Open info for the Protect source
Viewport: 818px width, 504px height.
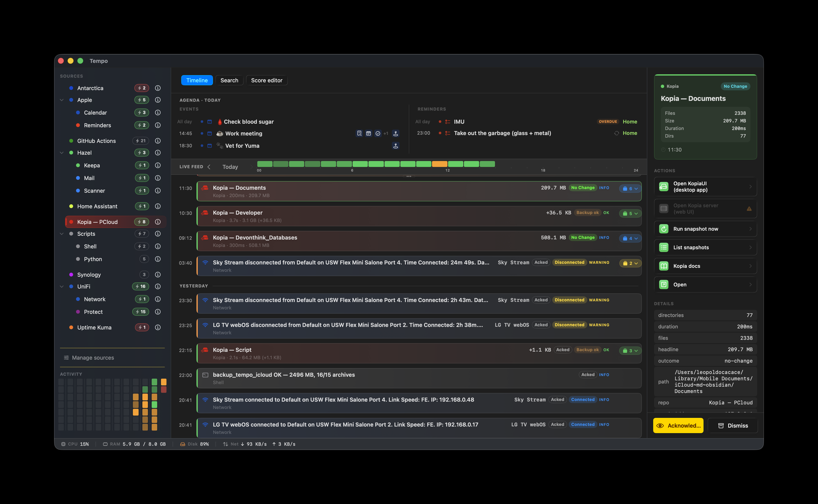[158, 312]
